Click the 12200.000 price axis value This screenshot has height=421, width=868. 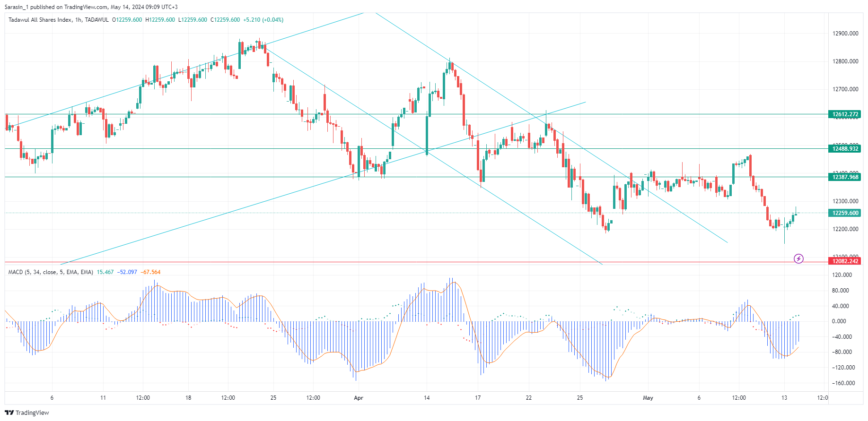click(x=845, y=229)
